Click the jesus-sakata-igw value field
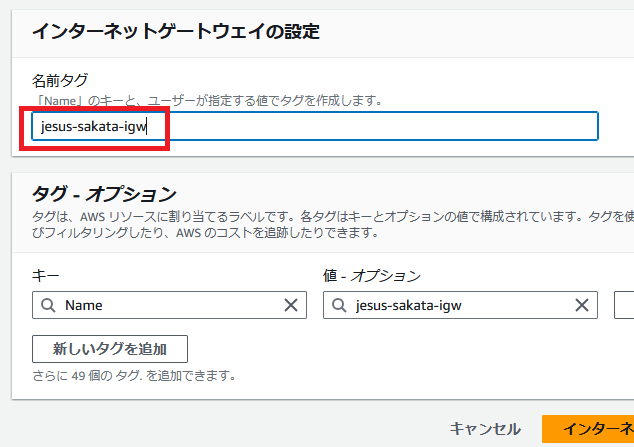 coord(460,305)
